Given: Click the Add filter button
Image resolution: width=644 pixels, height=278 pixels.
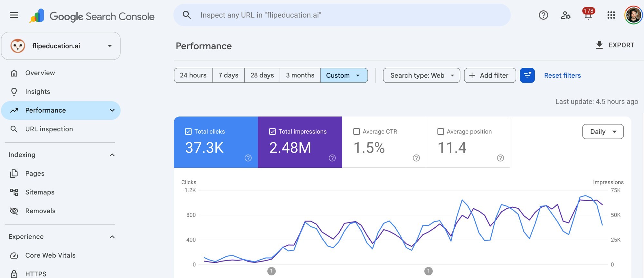Looking at the screenshot, I should 490,75.
